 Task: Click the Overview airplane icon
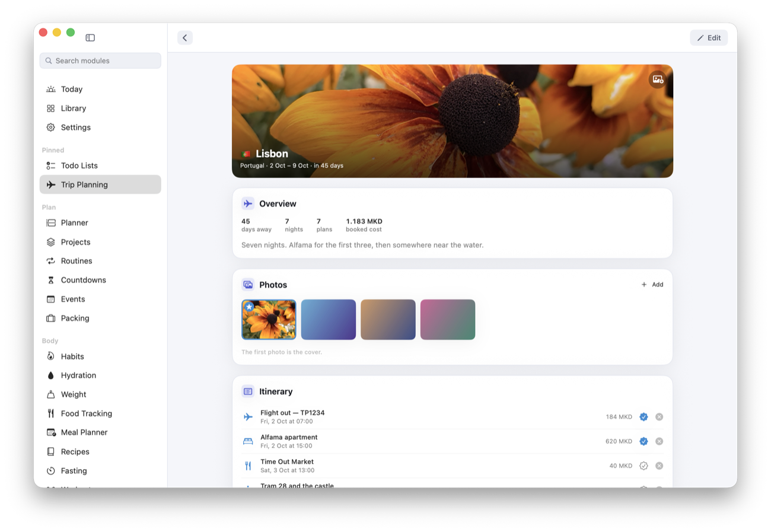point(248,203)
